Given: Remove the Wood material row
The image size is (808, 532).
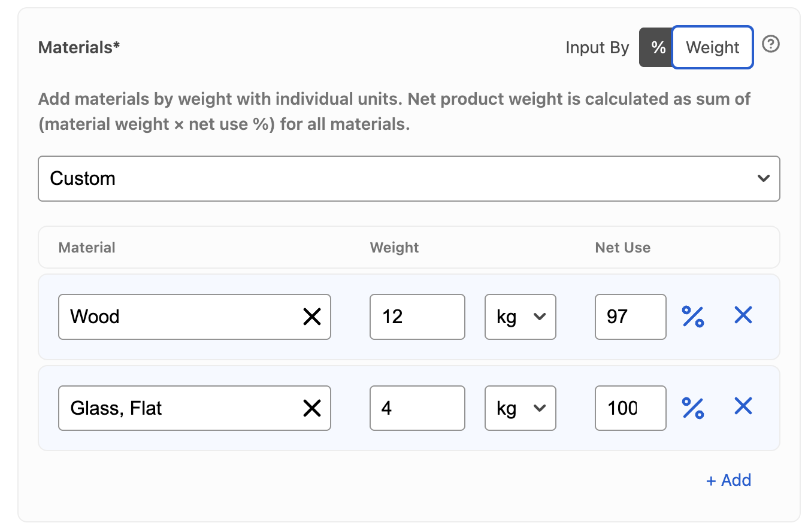Looking at the screenshot, I should coord(743,315).
